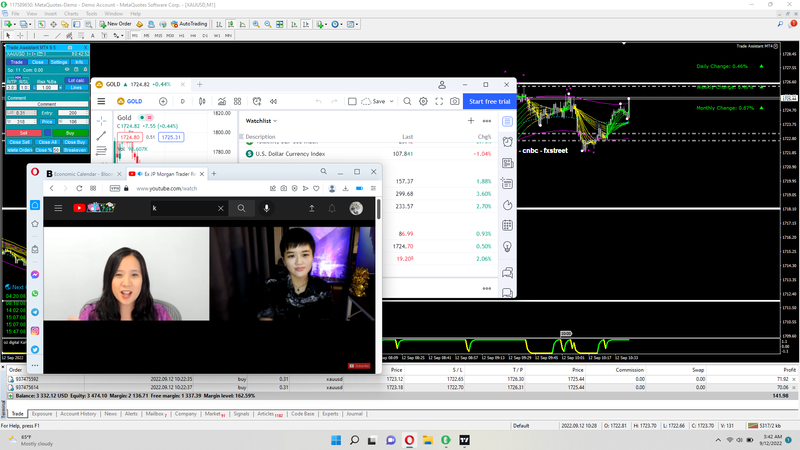The width and height of the screenshot is (800, 450).
Task: Click the green Buy button
Action: point(70,133)
